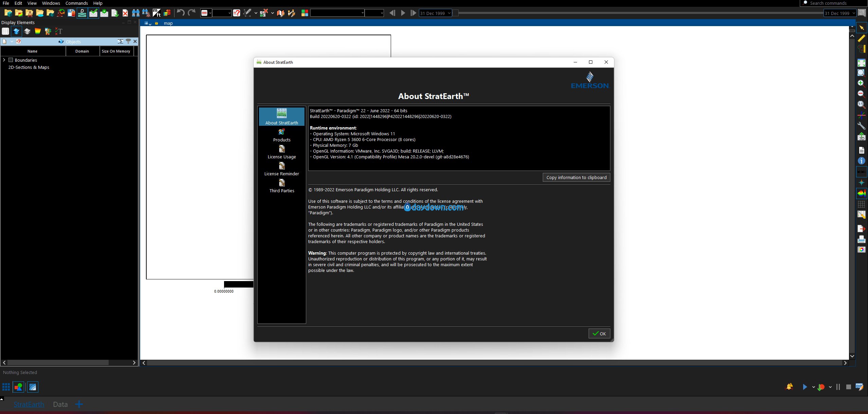This screenshot has height=414, width=868.
Task: Toggle the color scale legend button
Action: coord(861,193)
